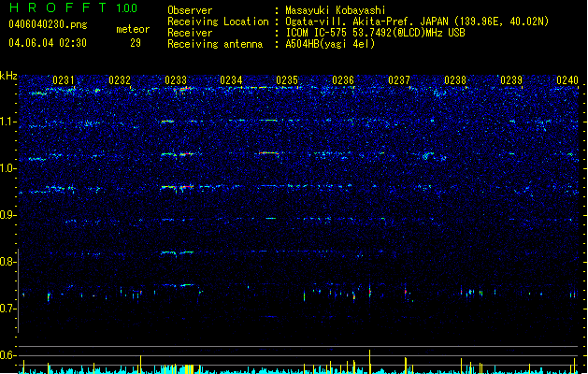Click the 0235 time marker

[287, 79]
